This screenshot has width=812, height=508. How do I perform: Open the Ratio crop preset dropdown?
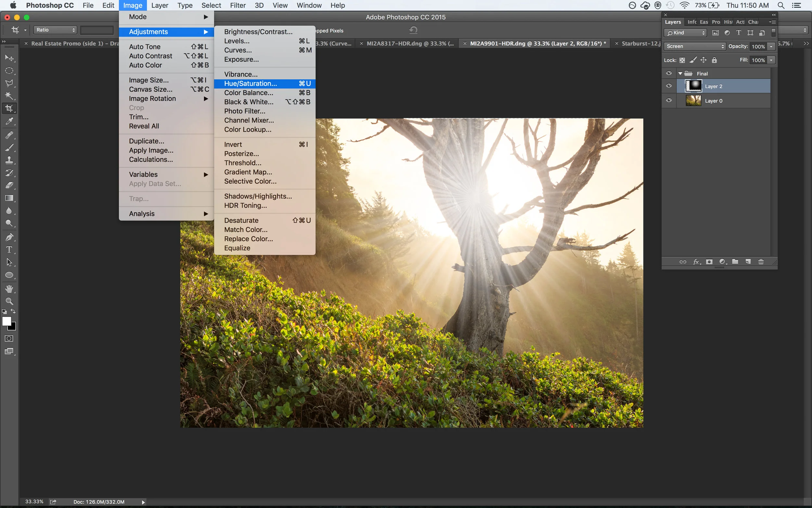click(56, 30)
